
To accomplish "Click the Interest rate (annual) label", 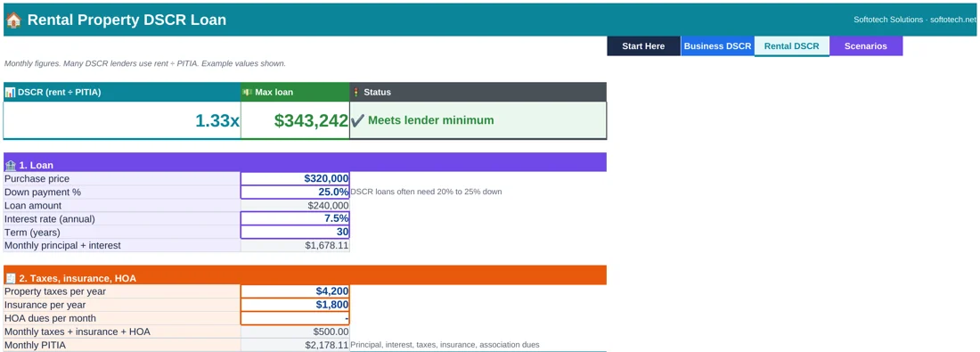I will (x=49, y=219).
